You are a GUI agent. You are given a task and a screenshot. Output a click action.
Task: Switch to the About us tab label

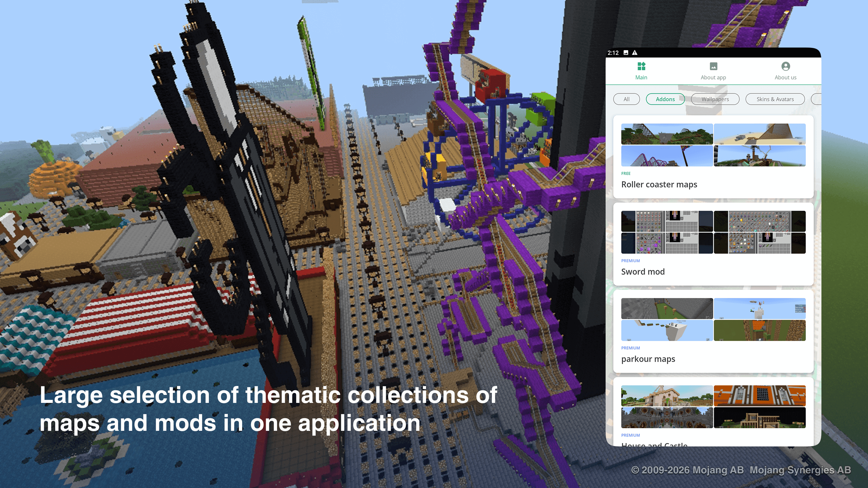coord(786,77)
